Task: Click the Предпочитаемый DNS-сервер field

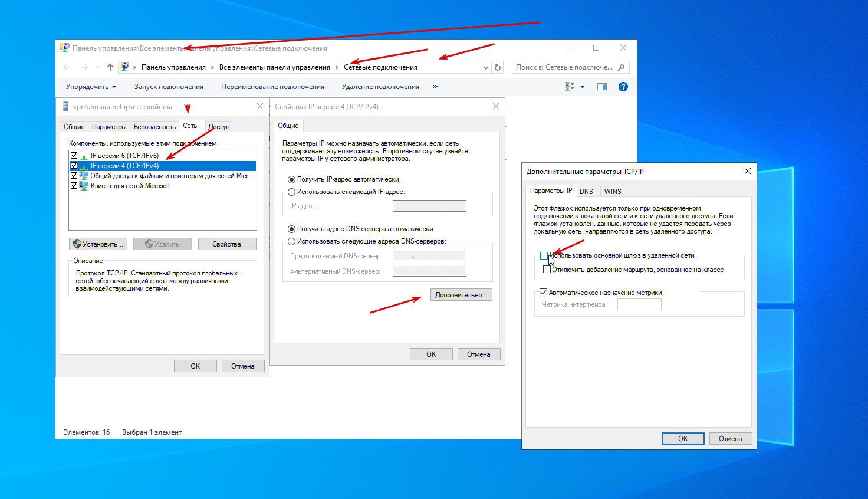Action: (x=429, y=255)
